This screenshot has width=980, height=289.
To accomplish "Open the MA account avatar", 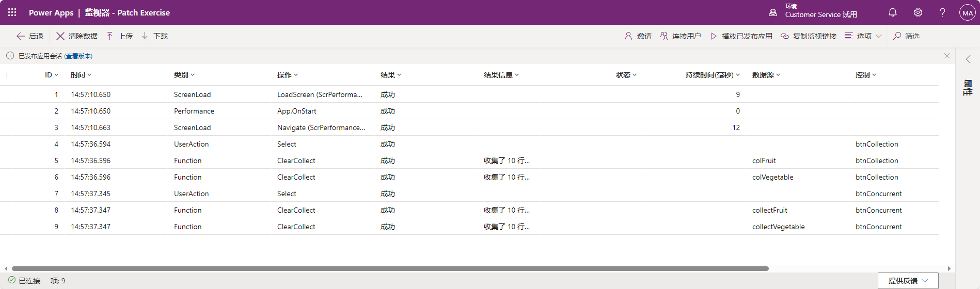I will click(967, 12).
